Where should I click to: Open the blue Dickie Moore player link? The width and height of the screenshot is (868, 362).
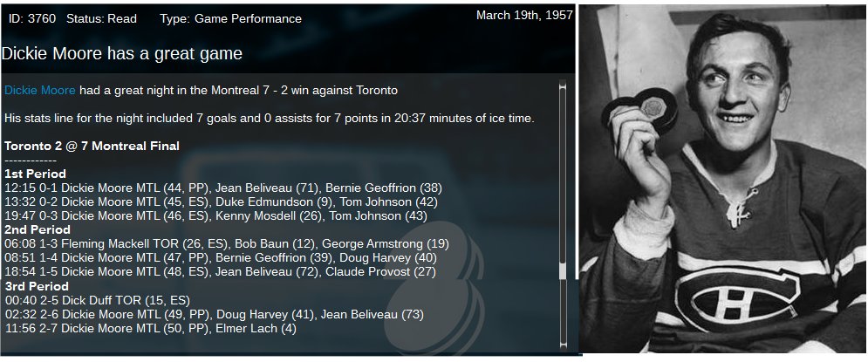point(39,90)
